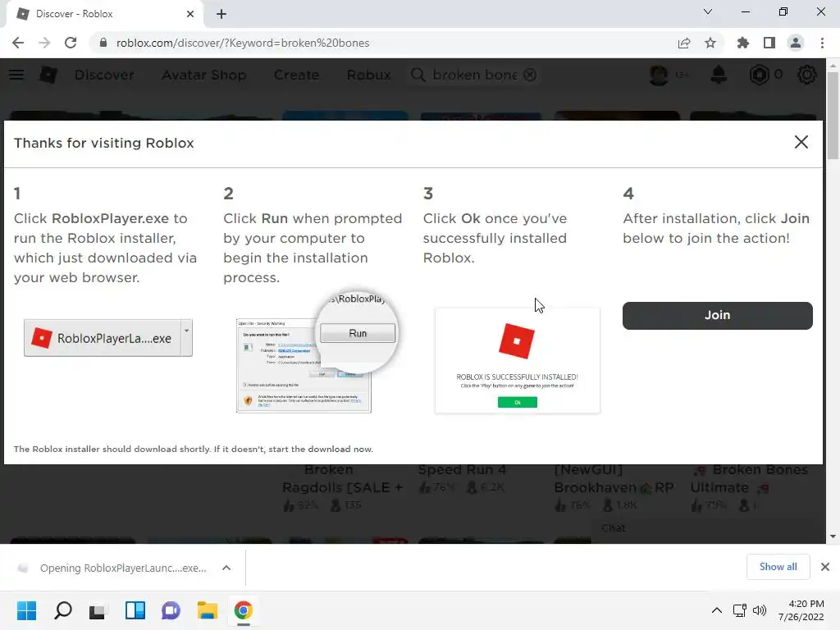Open the Chrome side panel
This screenshot has height=630, width=840.
pos(769,43)
